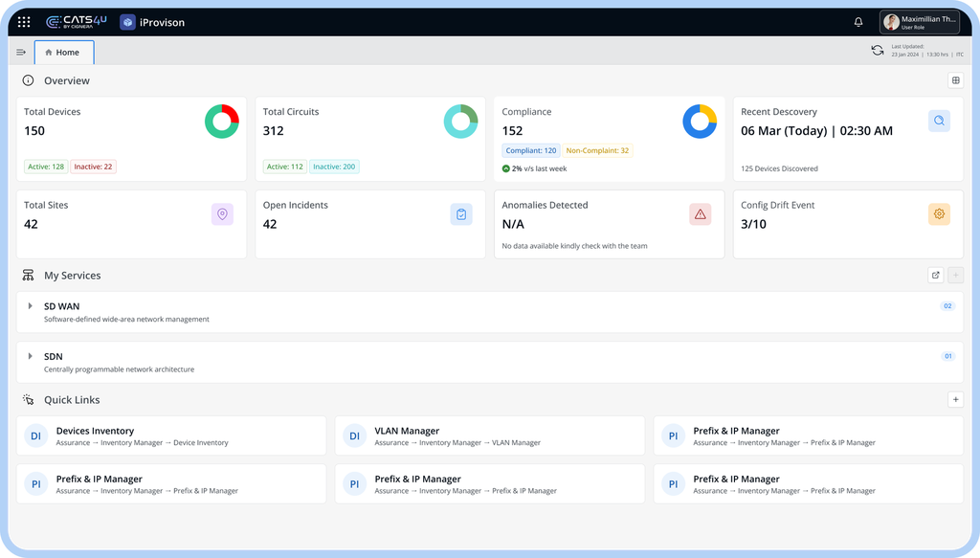
Task: Open Maximillian user profile menu
Action: coord(920,23)
